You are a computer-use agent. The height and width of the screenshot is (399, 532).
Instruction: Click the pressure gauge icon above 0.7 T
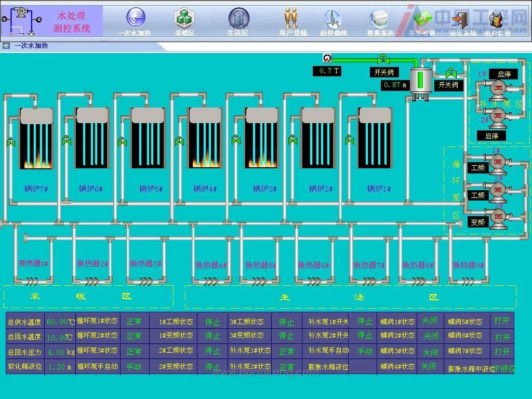tap(327, 58)
